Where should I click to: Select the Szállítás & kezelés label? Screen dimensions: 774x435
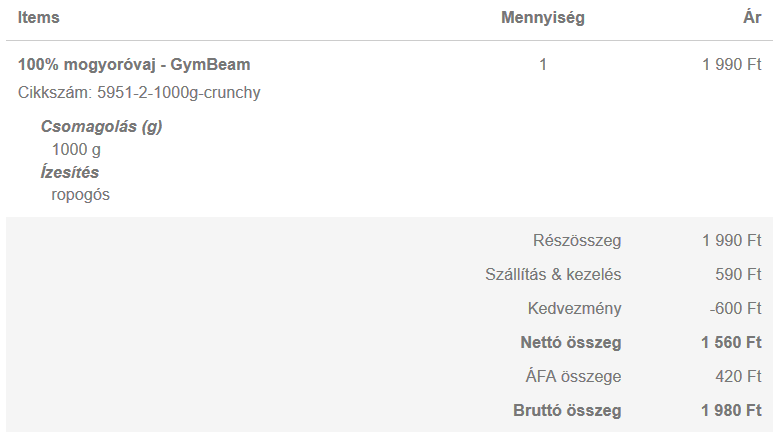click(553, 275)
